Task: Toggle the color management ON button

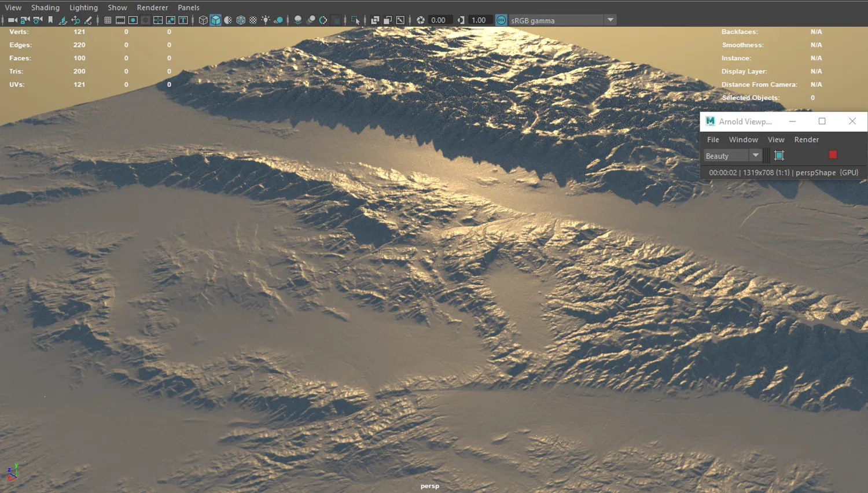Action: tap(501, 20)
